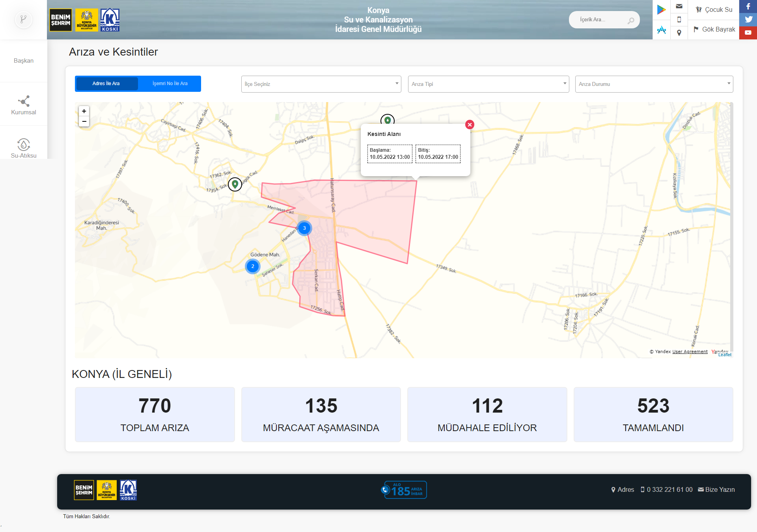
Task: Open the Arıza Durumu dropdown
Action: coord(654,84)
